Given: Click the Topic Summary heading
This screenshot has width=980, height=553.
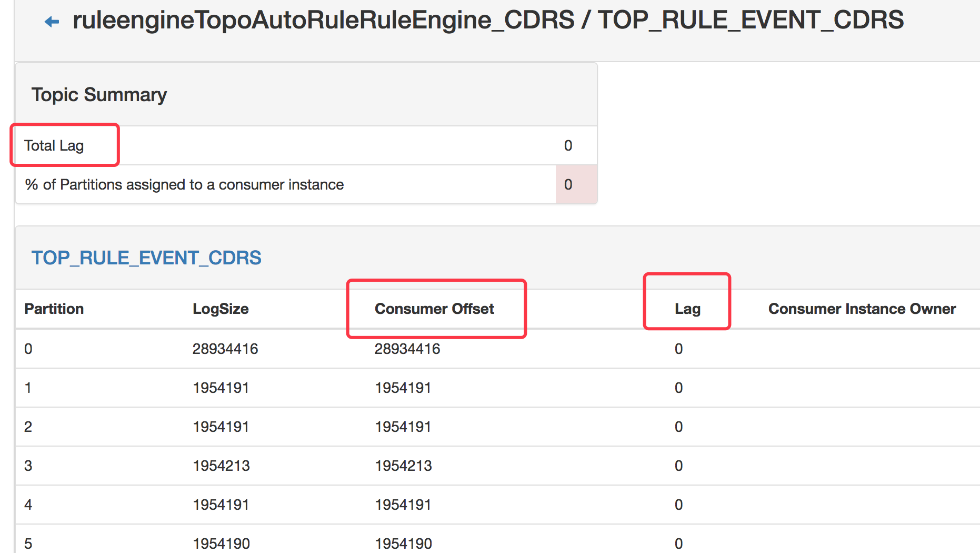Looking at the screenshot, I should point(99,95).
